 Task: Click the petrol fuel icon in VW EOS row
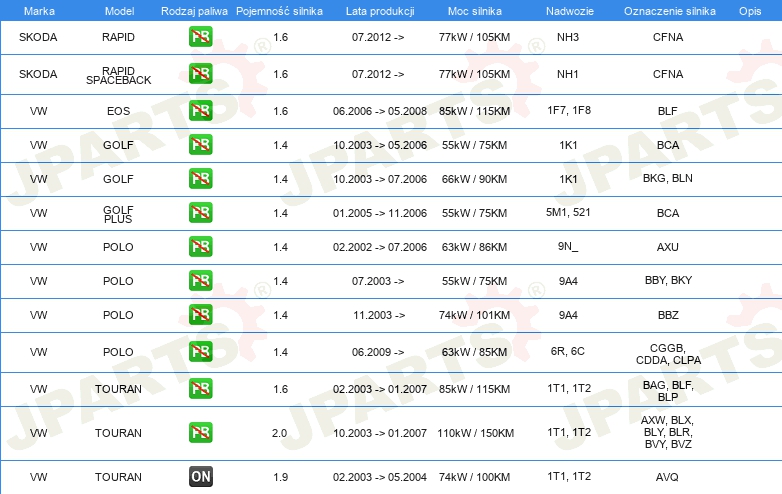(x=200, y=111)
